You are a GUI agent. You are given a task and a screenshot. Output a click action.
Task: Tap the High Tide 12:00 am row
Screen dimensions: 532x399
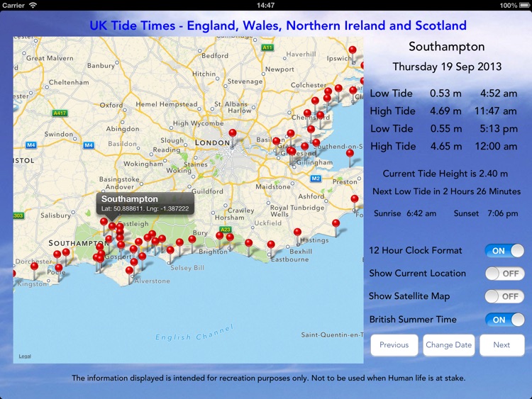(x=444, y=146)
